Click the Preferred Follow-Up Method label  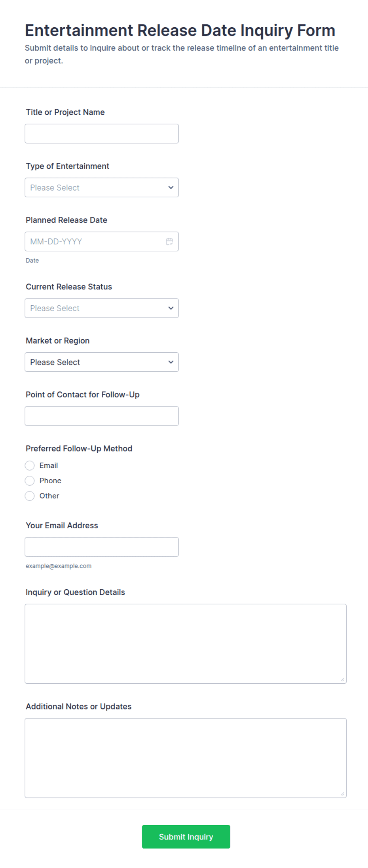[x=79, y=448]
